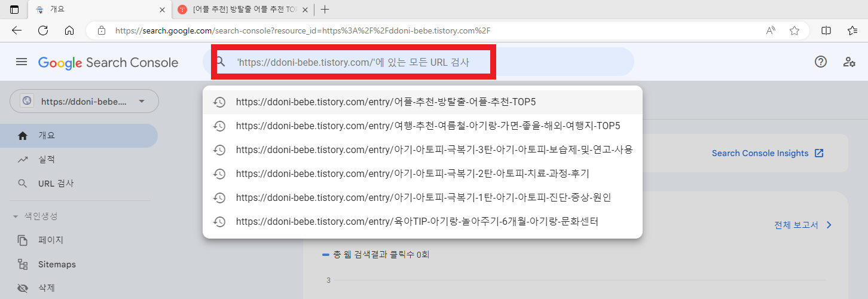
Task: Open 실적 in the sidebar
Action: tap(79, 160)
